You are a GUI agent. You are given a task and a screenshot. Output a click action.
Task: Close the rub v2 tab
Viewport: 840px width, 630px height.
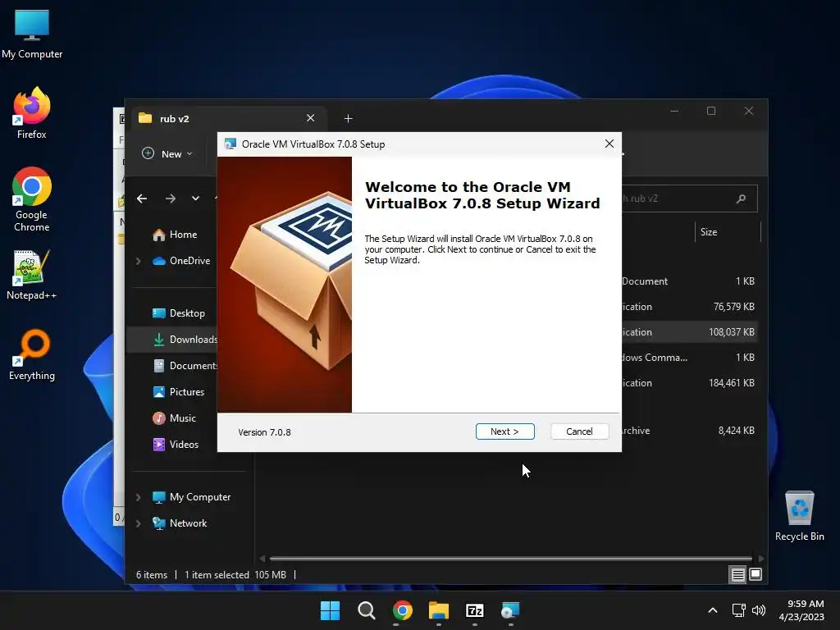310,118
